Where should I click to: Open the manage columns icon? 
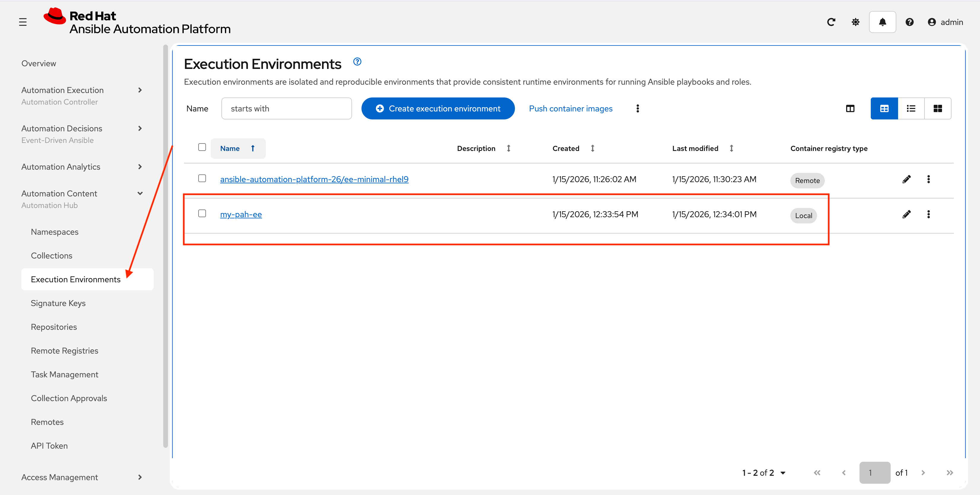[850, 108]
